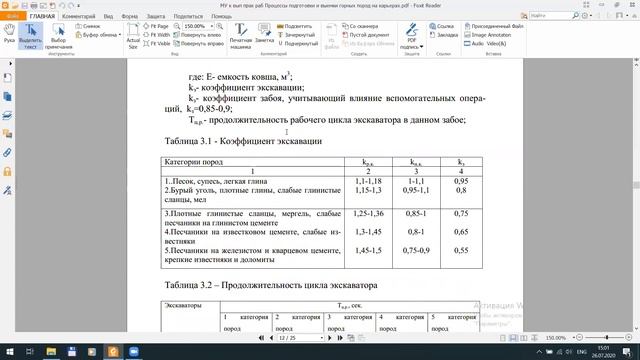This screenshot has width=640, height=360.
Task: Click Fit Page in the ribbon
Action: [x=156, y=26]
